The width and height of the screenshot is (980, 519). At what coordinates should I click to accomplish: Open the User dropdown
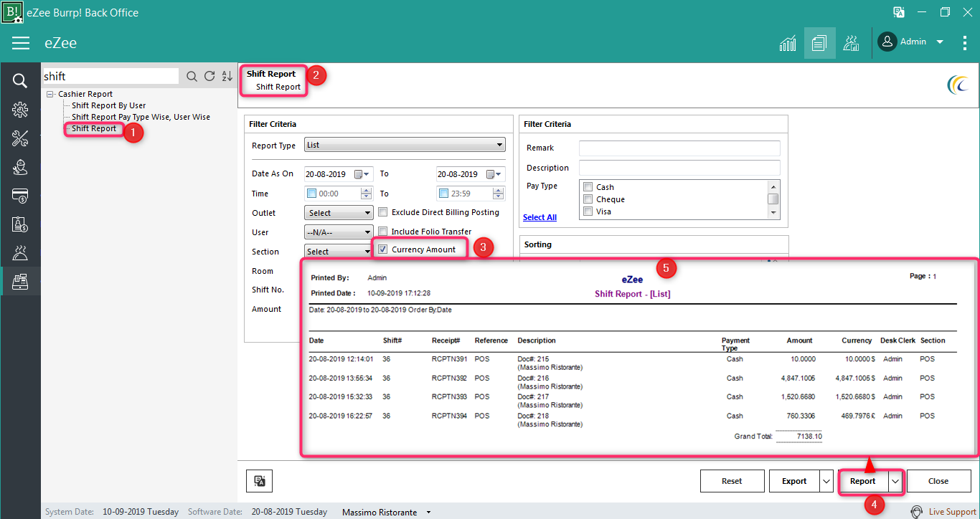[339, 232]
